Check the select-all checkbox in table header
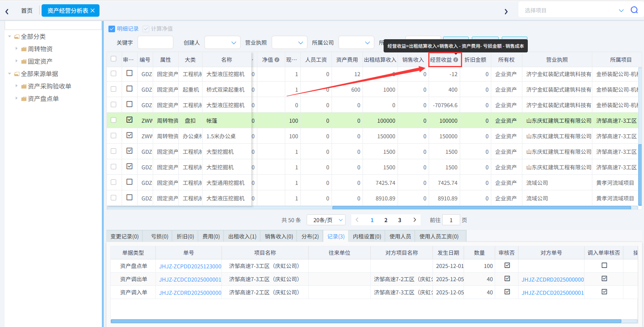This screenshot has width=644, height=327. 113,59
